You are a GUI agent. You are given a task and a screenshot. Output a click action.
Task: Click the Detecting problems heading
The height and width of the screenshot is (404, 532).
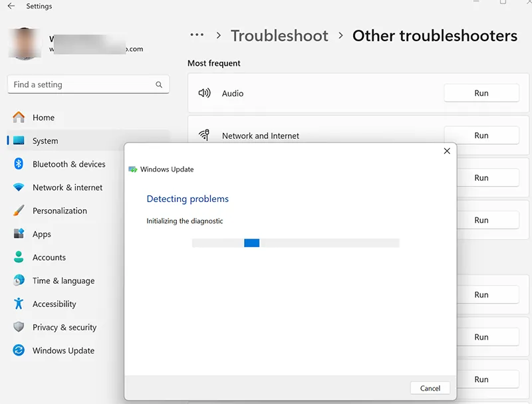click(188, 199)
